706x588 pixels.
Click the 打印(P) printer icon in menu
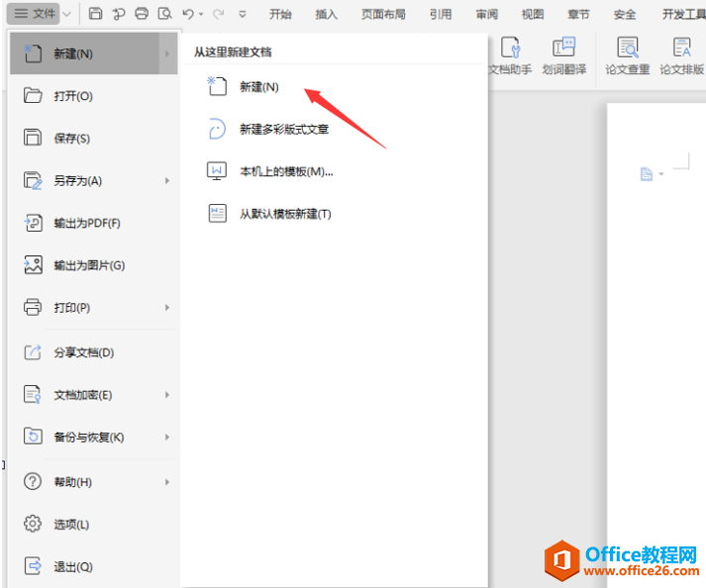point(33,307)
